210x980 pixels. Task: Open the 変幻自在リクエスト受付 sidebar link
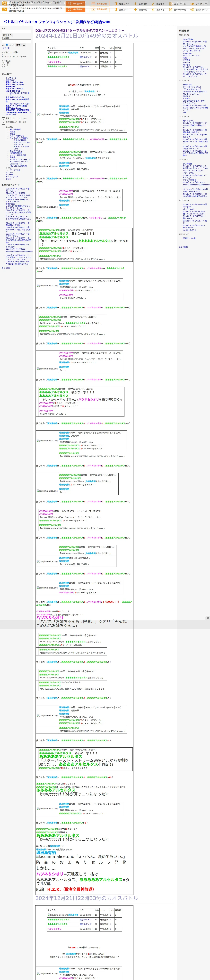19,104
